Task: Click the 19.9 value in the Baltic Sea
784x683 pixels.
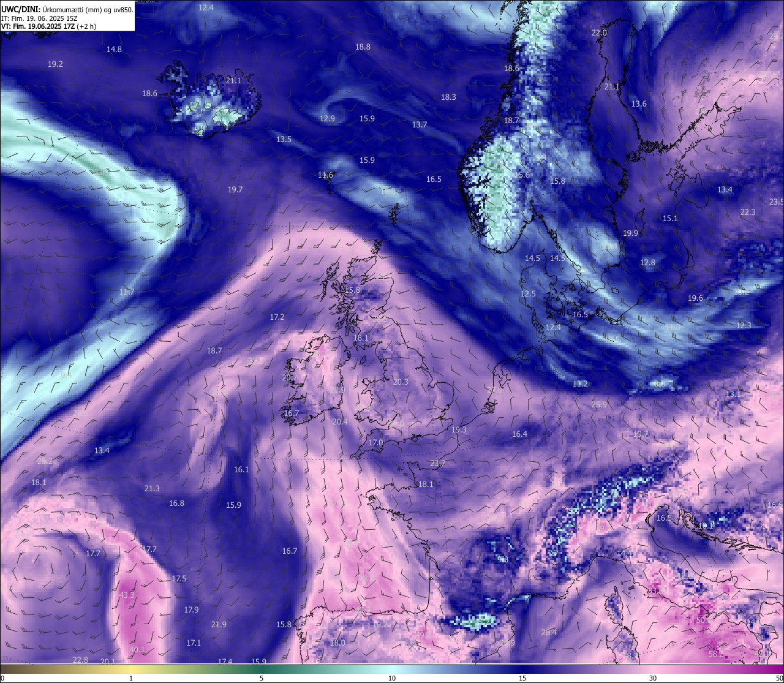Action: click(x=630, y=233)
